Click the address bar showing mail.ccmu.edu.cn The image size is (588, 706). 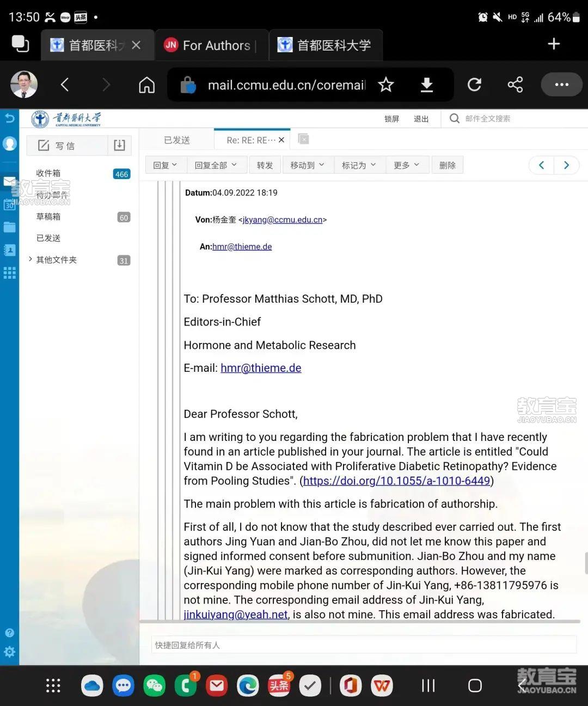coord(286,85)
